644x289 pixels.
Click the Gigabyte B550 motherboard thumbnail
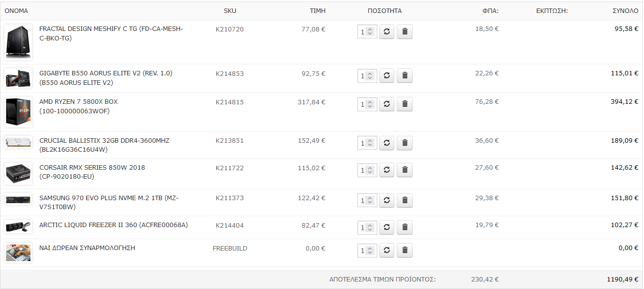point(18,78)
